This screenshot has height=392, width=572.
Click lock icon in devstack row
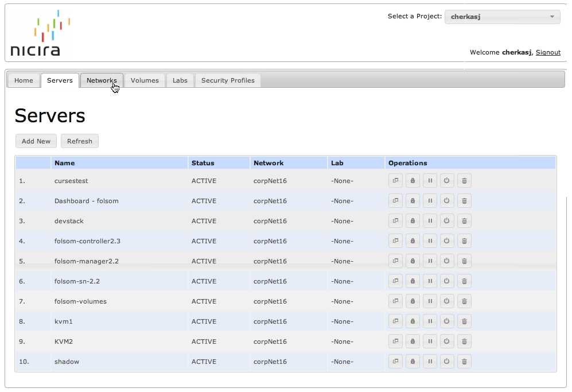[413, 221]
